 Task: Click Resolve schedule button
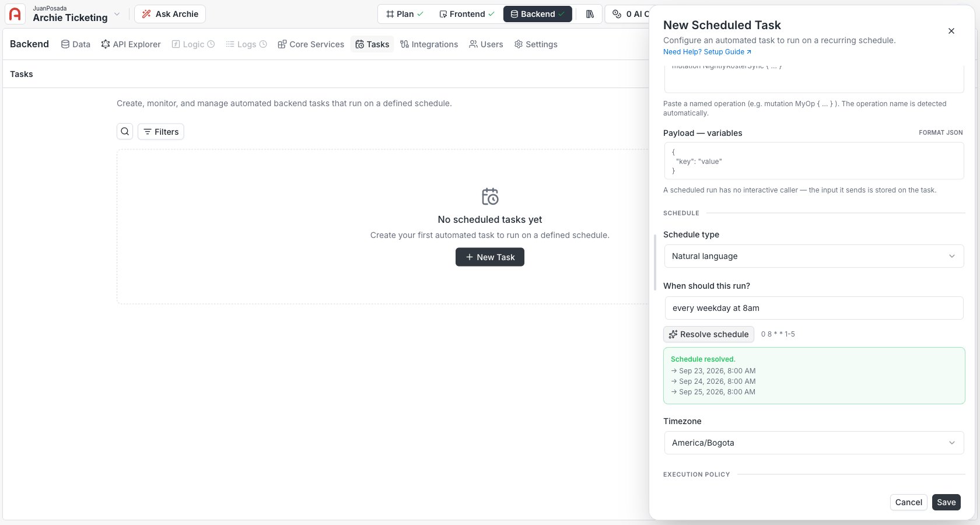[709, 334]
